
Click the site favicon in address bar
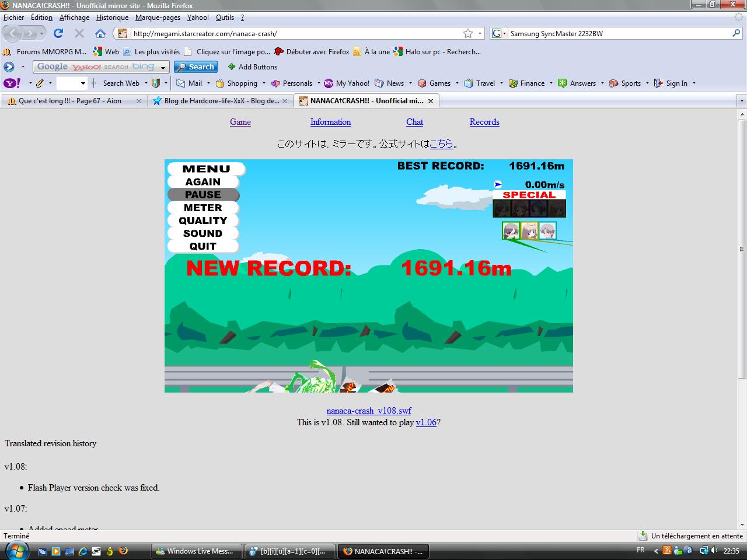point(123,33)
